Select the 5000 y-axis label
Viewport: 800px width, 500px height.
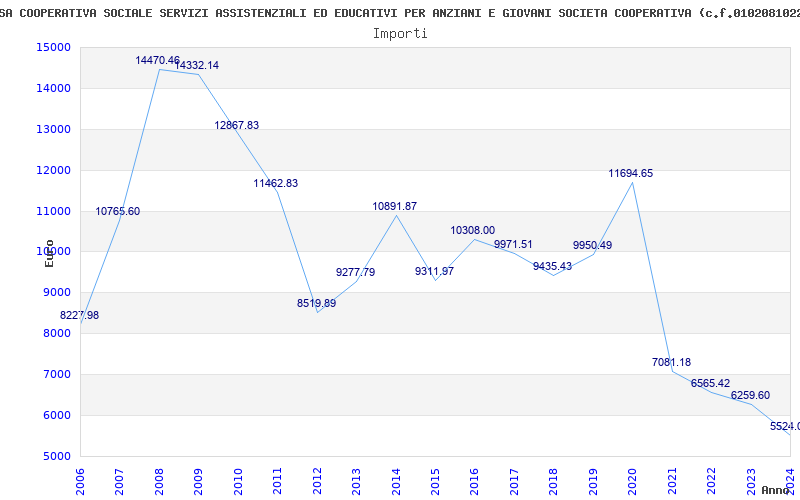point(56,456)
